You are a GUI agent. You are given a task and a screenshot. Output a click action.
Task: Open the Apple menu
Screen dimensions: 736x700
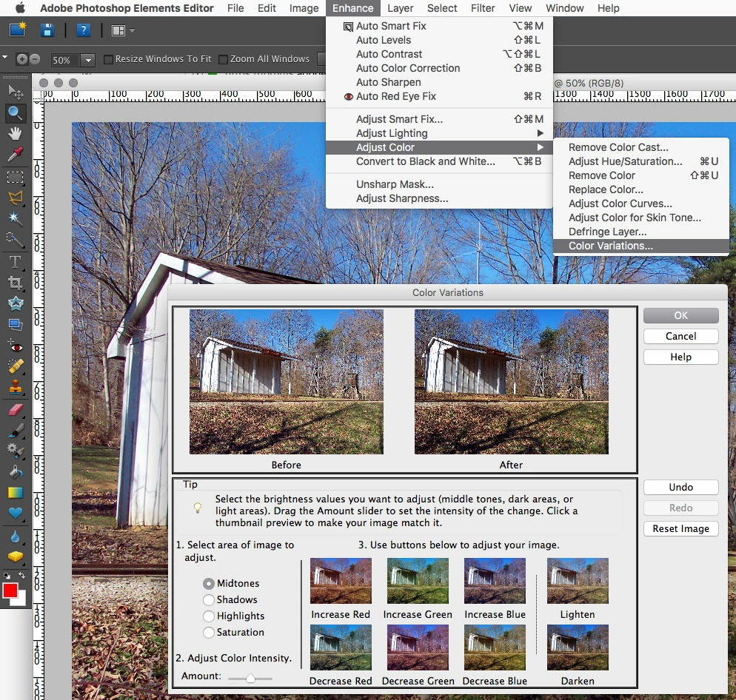20,8
